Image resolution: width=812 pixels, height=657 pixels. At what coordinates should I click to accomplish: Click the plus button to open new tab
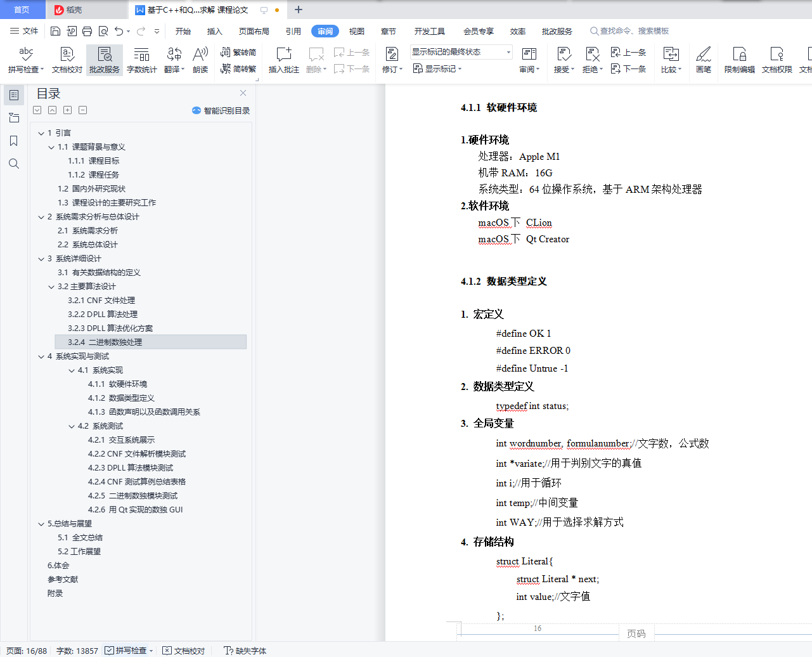click(x=299, y=10)
